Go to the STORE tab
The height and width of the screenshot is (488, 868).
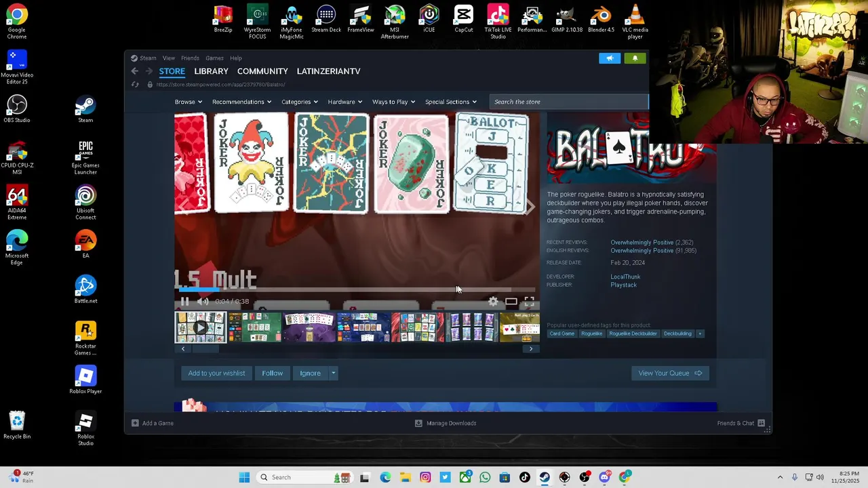point(172,71)
